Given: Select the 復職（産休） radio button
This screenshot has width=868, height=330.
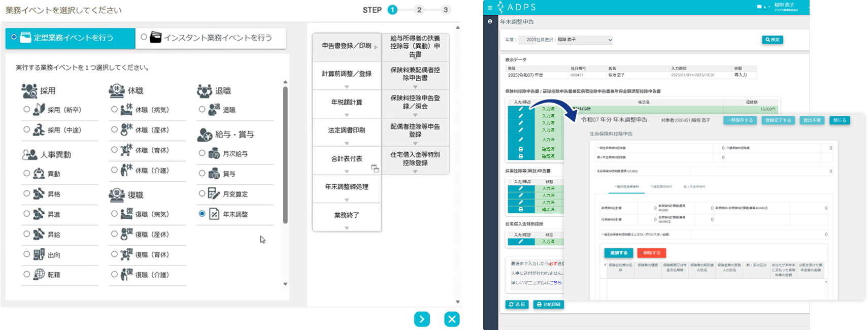Looking at the screenshot, I should click(114, 234).
